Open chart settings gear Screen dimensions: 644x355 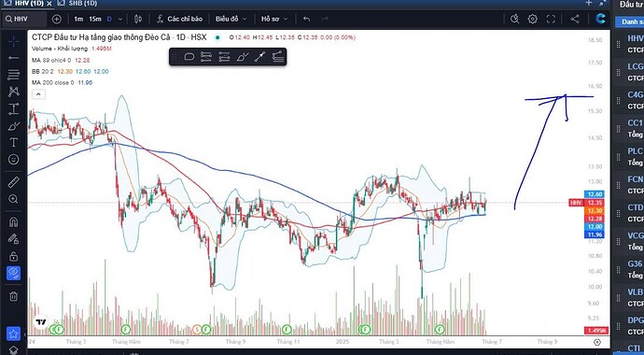(x=533, y=19)
